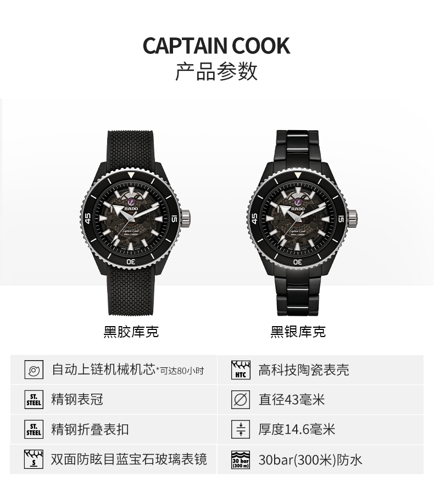Click the 厚度14.6毫米 spec text
The image size is (434, 504).
297,429
